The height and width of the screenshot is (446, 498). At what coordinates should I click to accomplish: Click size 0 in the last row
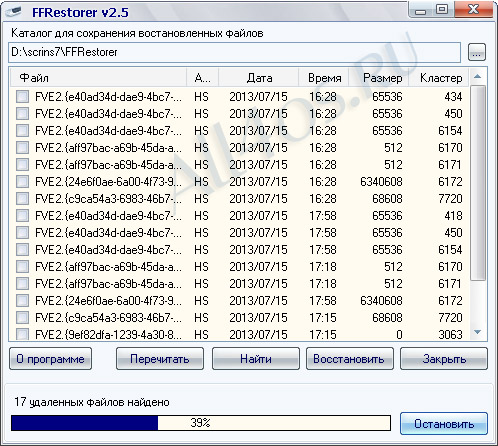399,334
